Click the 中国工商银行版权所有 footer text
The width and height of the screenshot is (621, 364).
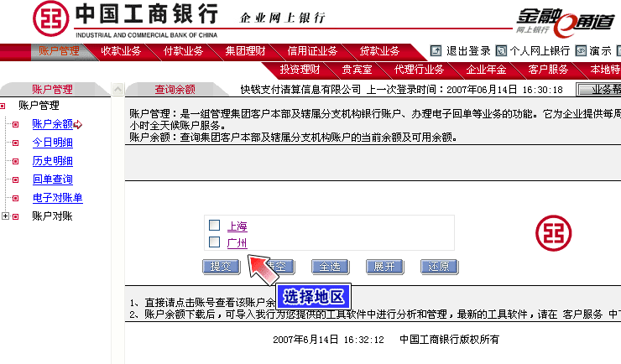pyautogui.click(x=450, y=340)
